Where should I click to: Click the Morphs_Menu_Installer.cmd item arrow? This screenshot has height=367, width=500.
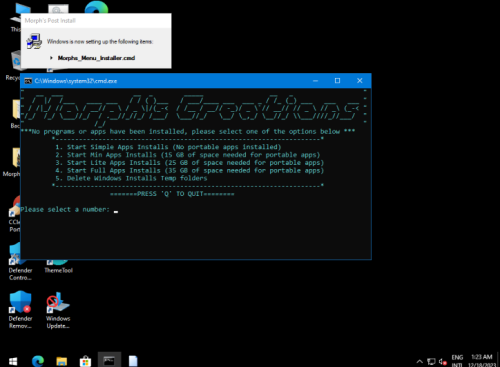pyautogui.click(x=51, y=58)
